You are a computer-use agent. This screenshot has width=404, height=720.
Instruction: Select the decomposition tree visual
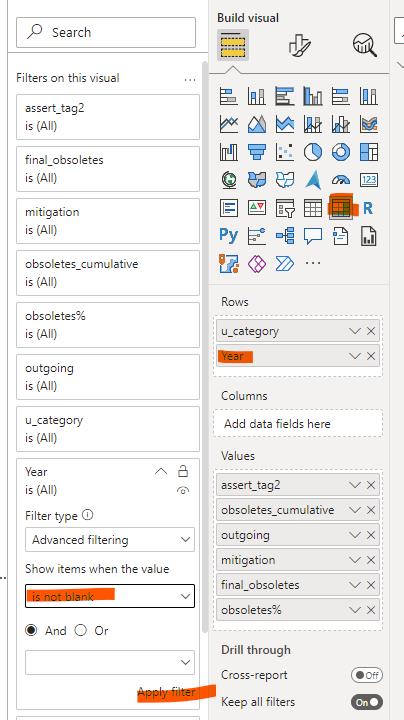pyautogui.click(x=285, y=236)
